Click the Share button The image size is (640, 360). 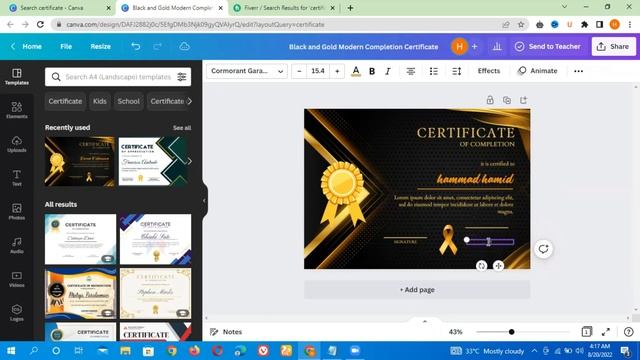pyautogui.click(x=613, y=47)
